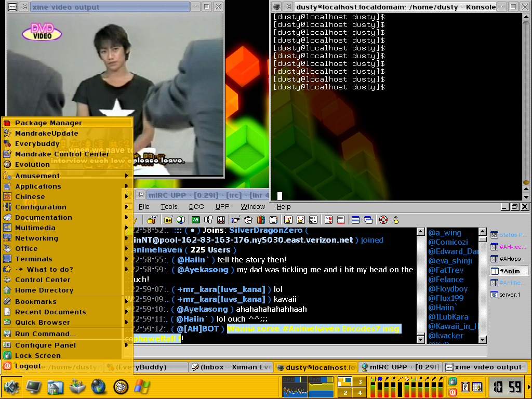Choose Lock Screen in K menu
Image resolution: width=532 pixels, height=399 pixels.
67,355
